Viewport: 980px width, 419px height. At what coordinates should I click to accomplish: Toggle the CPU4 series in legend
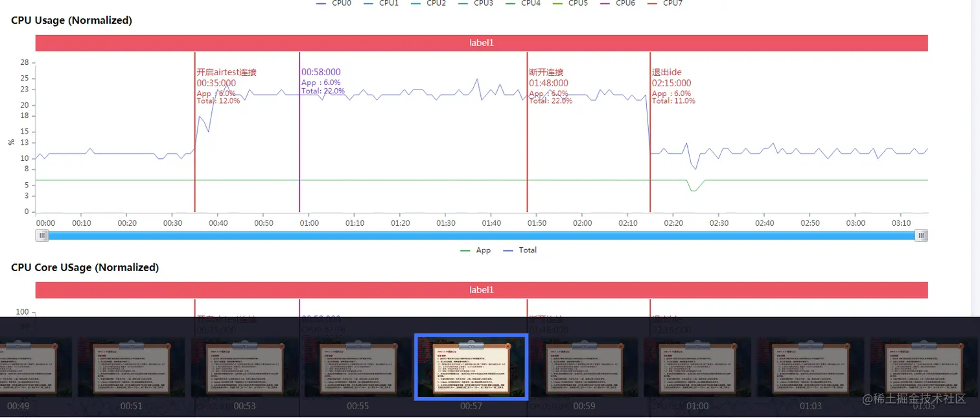[x=522, y=3]
